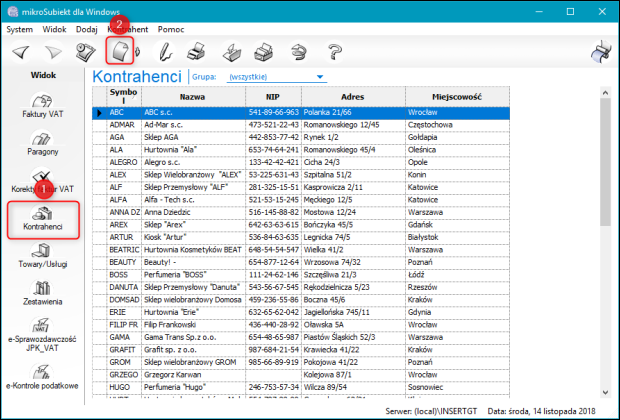Open e-Sprawozdawczość JPK_VAT
The image size is (620, 420).
[x=42, y=335]
